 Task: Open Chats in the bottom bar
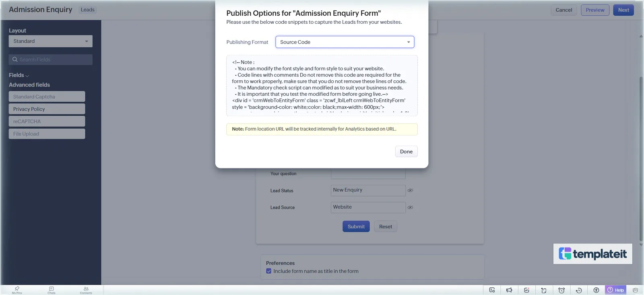click(52, 290)
